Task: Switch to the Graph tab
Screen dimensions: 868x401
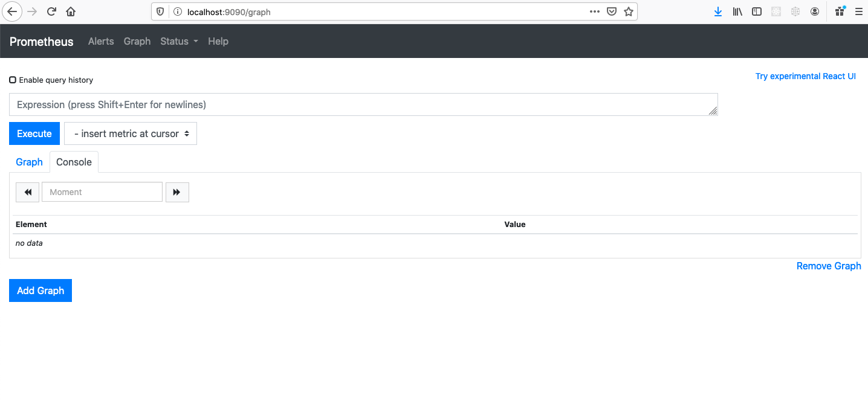Action: (29, 162)
